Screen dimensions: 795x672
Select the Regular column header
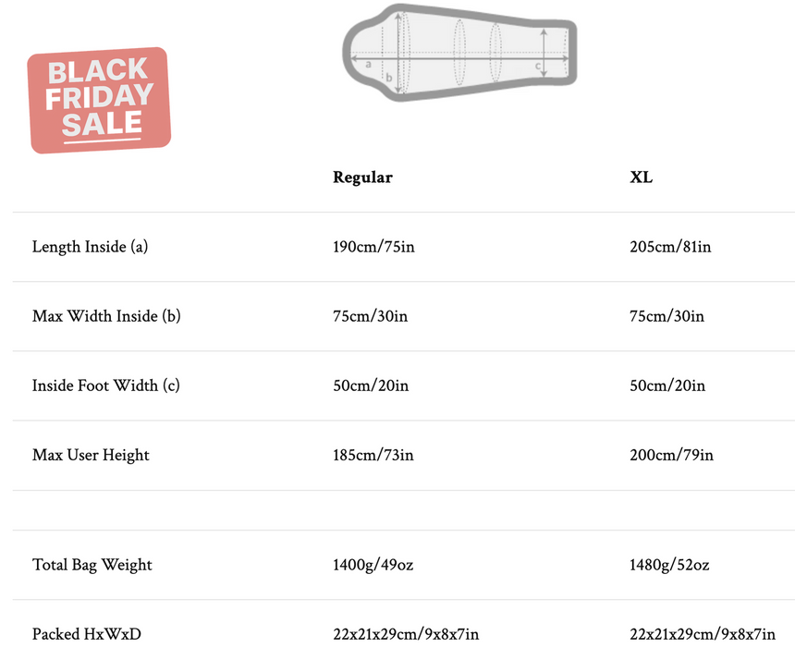click(362, 177)
